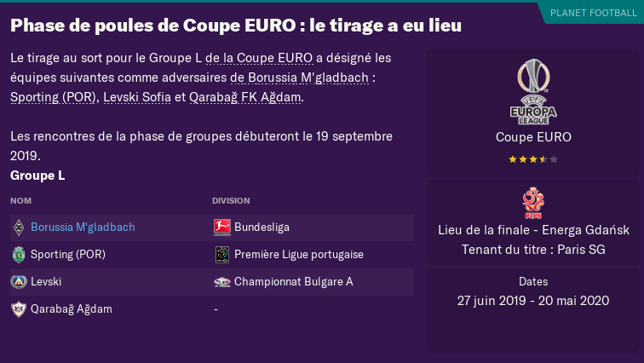Click the PZPN Polish federation logo
Screen dimensions: 644x363
533,203
